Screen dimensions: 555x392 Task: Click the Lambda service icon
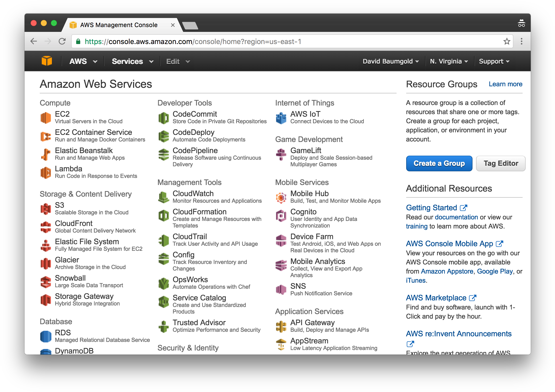point(46,172)
